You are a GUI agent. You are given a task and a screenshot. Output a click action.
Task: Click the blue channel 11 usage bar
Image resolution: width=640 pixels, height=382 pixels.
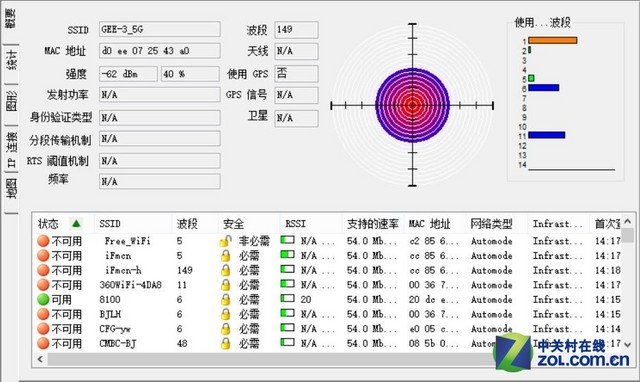[547, 135]
